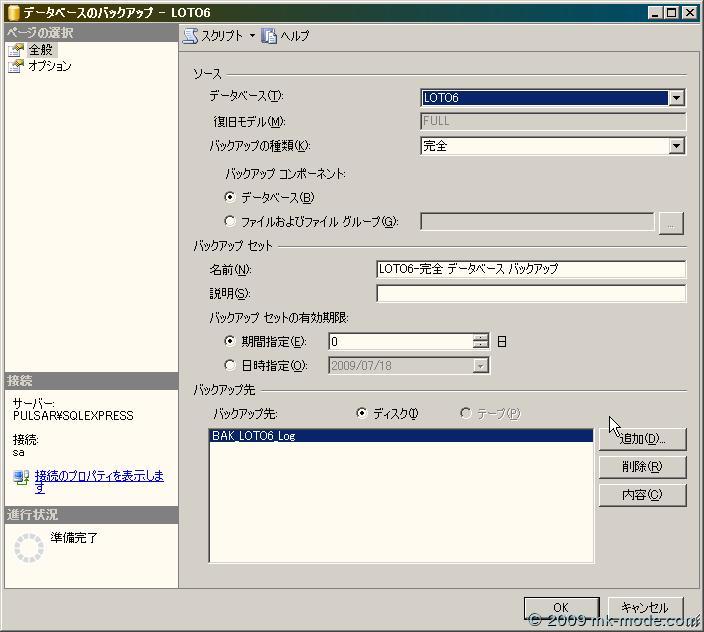The width and height of the screenshot is (704, 632).
Task: Select オプション page in left pane
Action: point(49,66)
